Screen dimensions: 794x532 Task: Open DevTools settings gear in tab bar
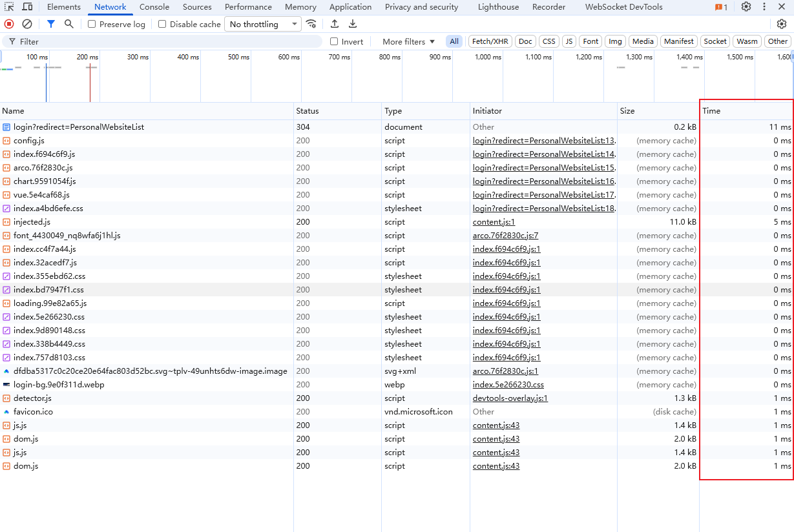click(x=746, y=7)
